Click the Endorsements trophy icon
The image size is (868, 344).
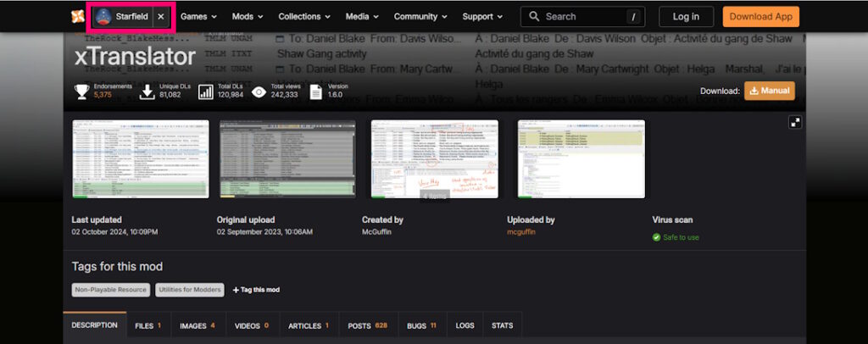coord(82,92)
